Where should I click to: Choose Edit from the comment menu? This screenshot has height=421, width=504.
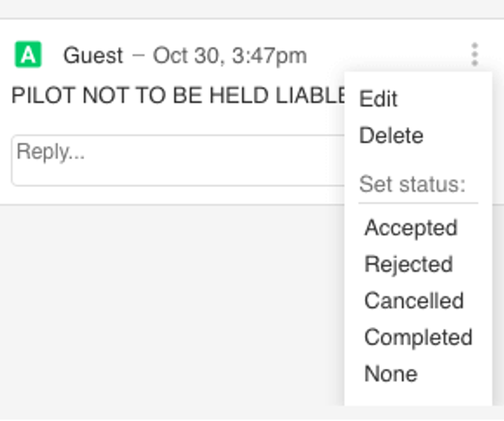(378, 99)
